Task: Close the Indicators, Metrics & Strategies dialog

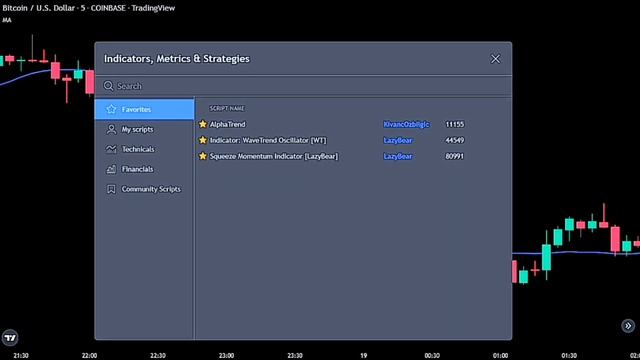Action: coord(495,59)
